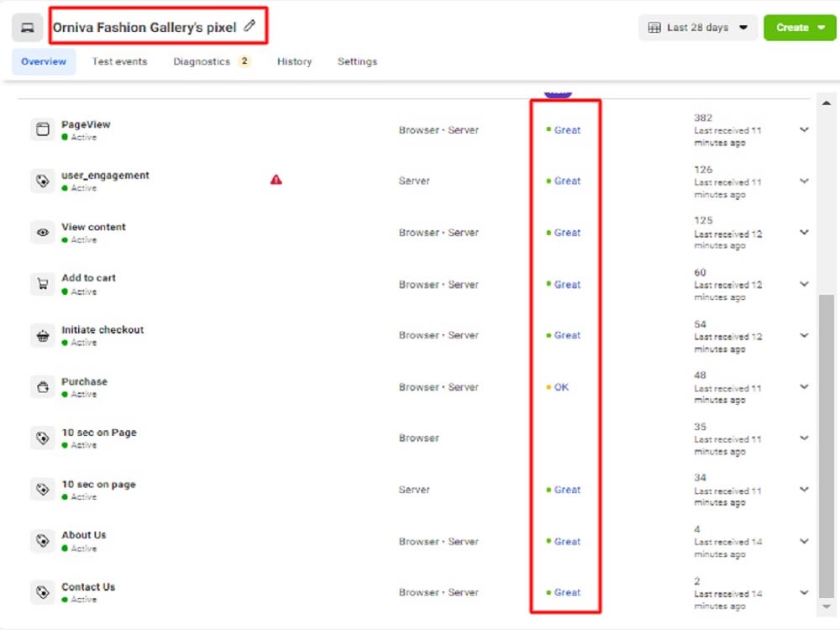Viewport: 840px width, 630px height.
Task: Expand the Contact Us event row
Action: [804, 592]
